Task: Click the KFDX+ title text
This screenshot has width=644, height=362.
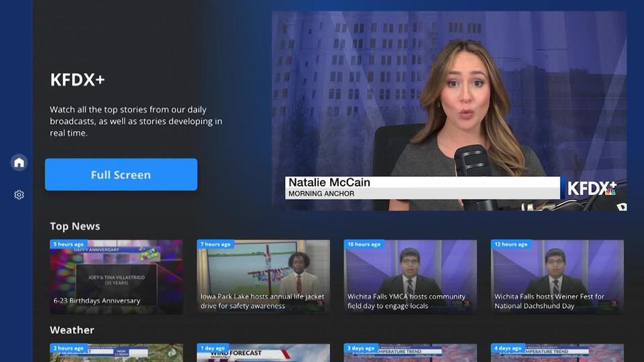Action: (x=77, y=80)
